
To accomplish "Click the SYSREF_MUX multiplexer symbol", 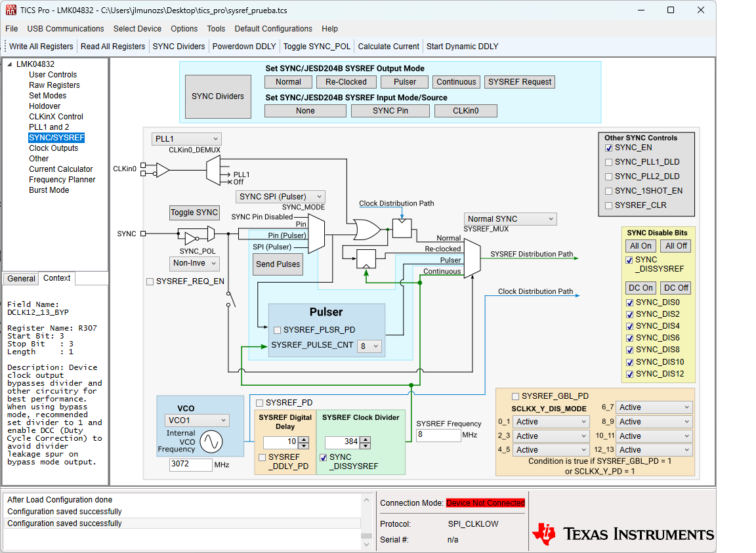I will pos(472,258).
